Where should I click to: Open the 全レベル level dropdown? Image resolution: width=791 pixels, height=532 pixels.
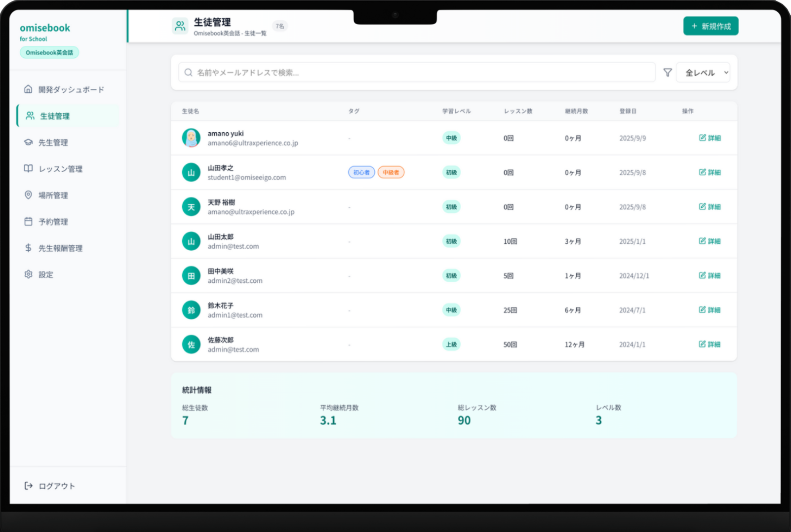point(703,73)
